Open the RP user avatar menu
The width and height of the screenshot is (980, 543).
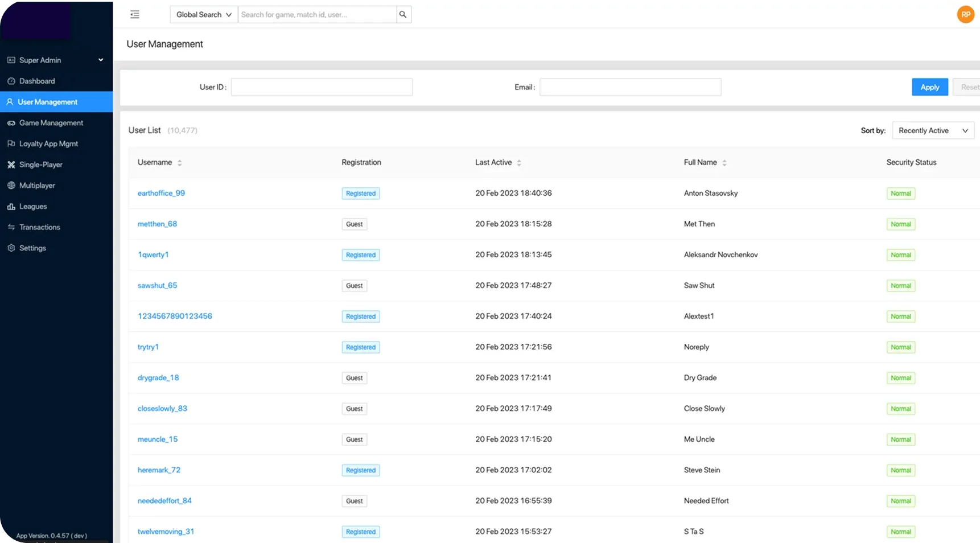(965, 14)
